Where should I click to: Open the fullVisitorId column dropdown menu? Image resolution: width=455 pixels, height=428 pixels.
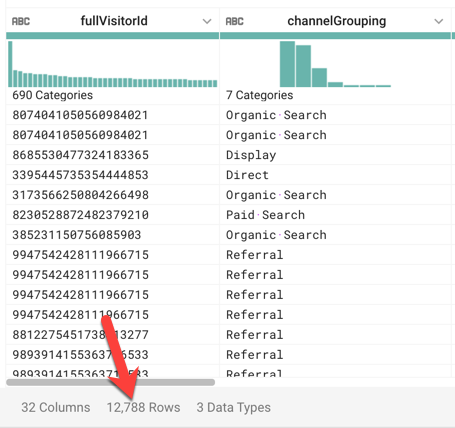(207, 21)
